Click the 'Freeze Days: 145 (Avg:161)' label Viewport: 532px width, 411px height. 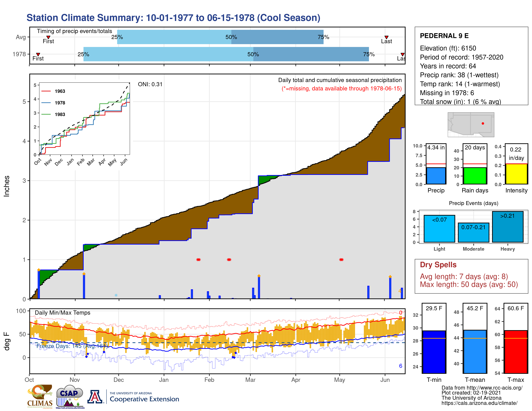coord(72,346)
